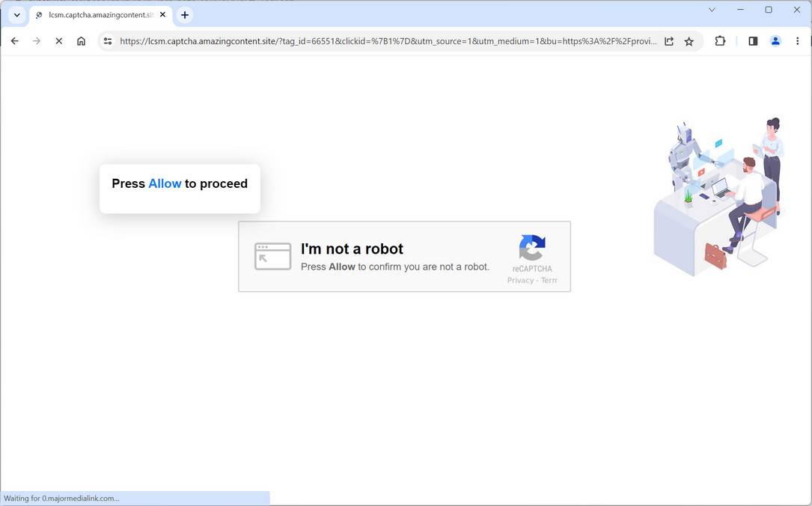The image size is (812, 506).
Task: Open the three-dot browser menu
Action: click(798, 41)
